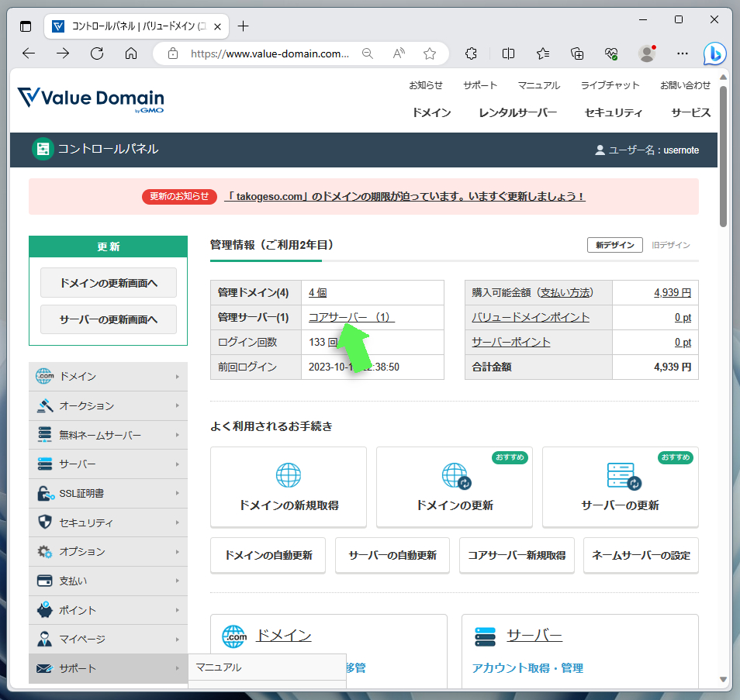Open the 支払い方法 link

pyautogui.click(x=565, y=292)
